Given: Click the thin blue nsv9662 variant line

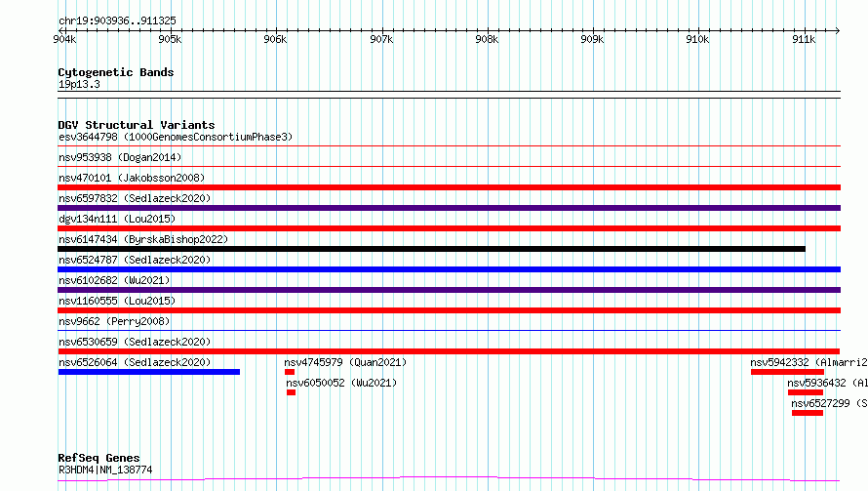Looking at the screenshot, I should pos(449,330).
